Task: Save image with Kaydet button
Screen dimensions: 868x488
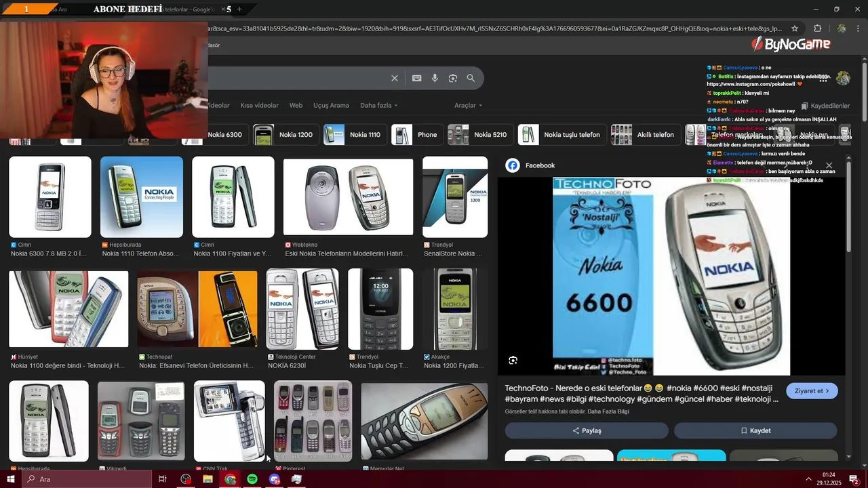Action: click(x=755, y=430)
